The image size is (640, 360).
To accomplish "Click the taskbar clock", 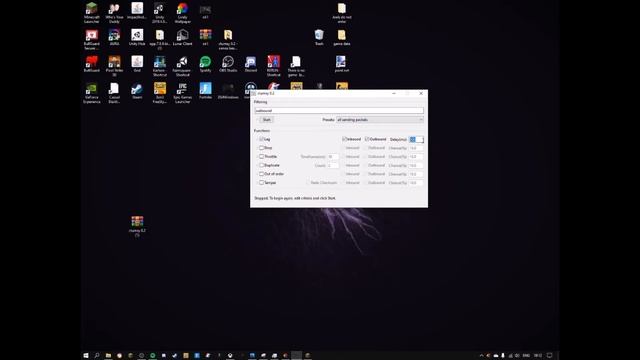I will click(x=538, y=356).
